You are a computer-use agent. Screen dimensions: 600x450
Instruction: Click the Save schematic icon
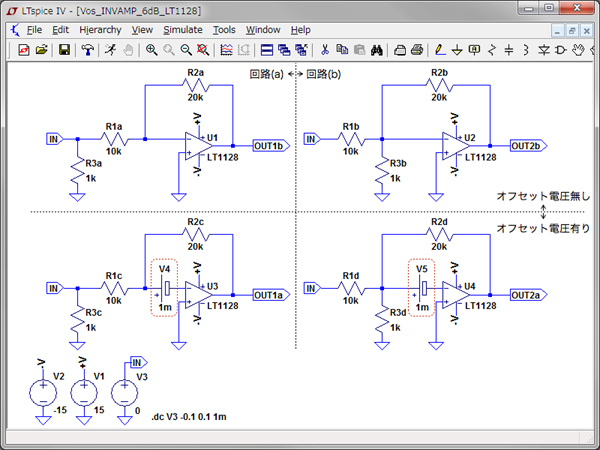click(63, 49)
